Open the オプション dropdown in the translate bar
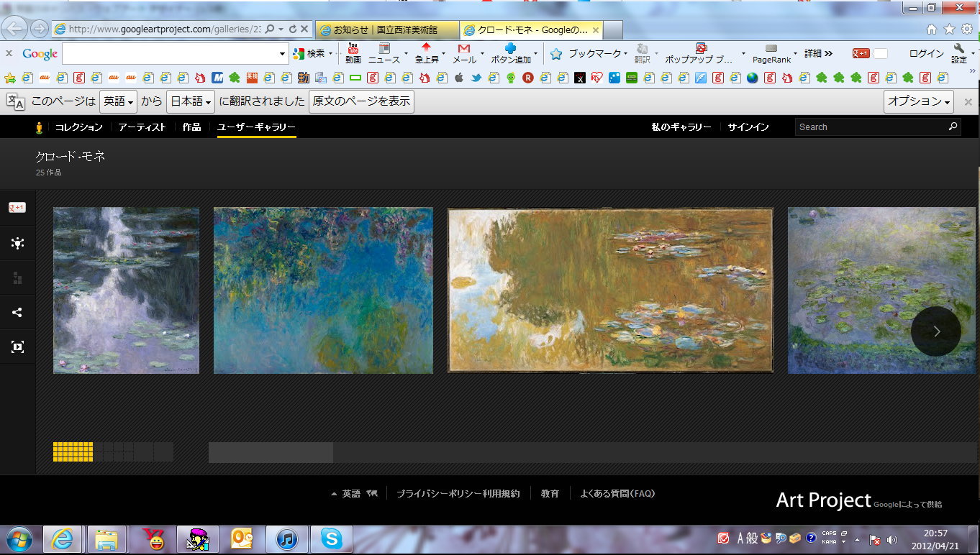980x555 pixels. (x=919, y=102)
